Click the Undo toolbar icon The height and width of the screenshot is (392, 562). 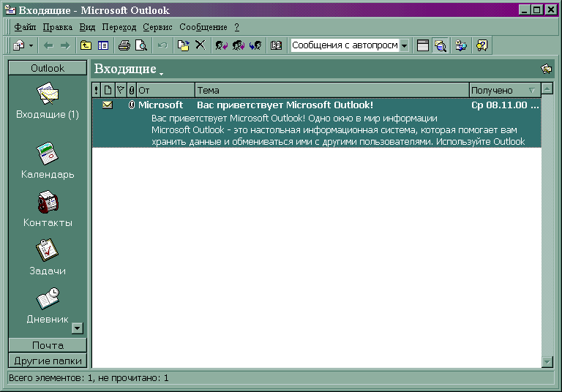(162, 45)
